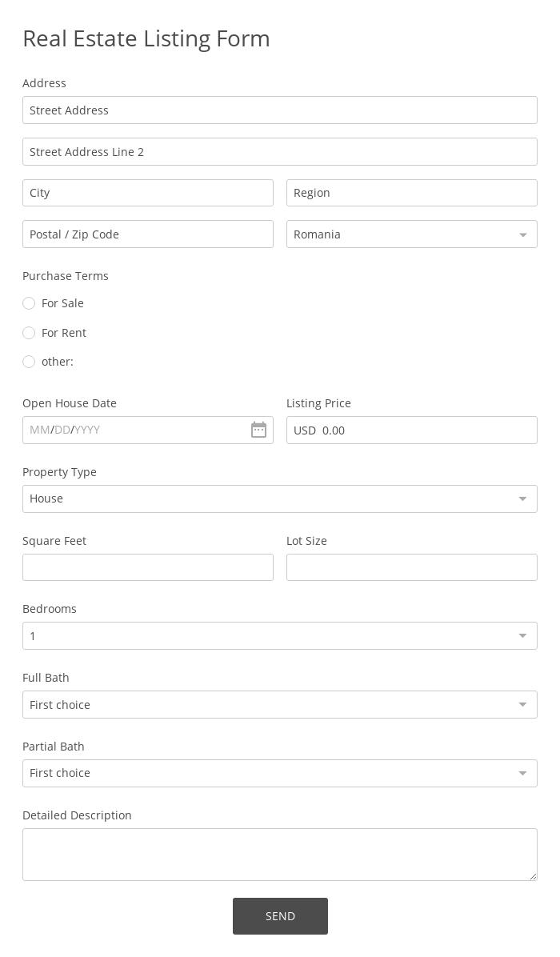Image resolution: width=560 pixels, height=957 pixels.
Task: Expand the Full Bath dropdown
Action: pos(279,705)
